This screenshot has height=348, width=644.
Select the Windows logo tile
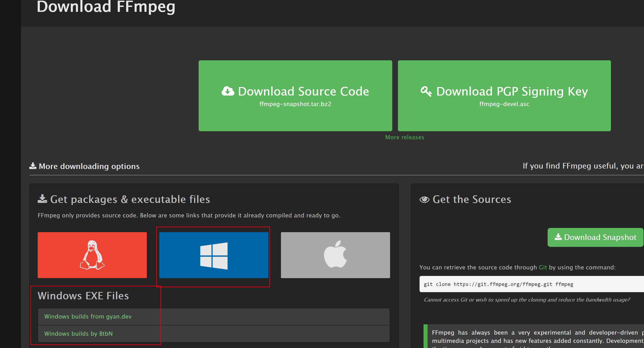pyautogui.click(x=214, y=255)
